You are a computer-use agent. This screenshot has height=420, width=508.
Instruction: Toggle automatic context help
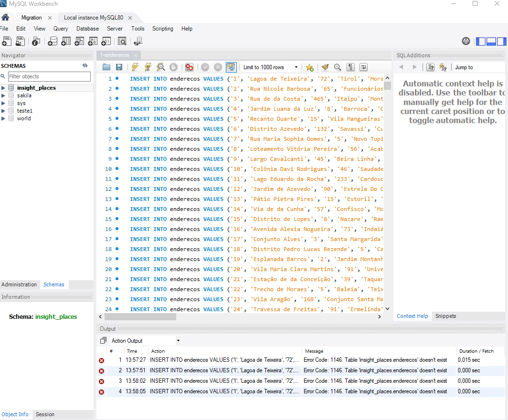(443, 67)
